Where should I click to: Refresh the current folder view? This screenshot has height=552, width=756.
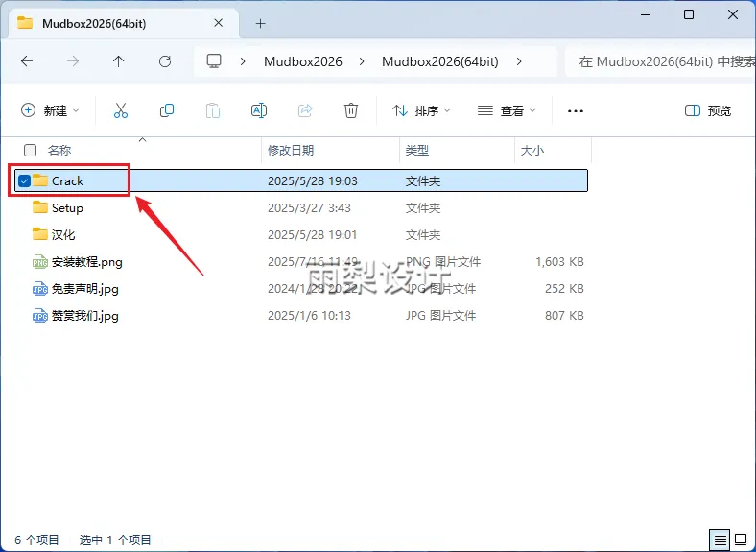165,61
